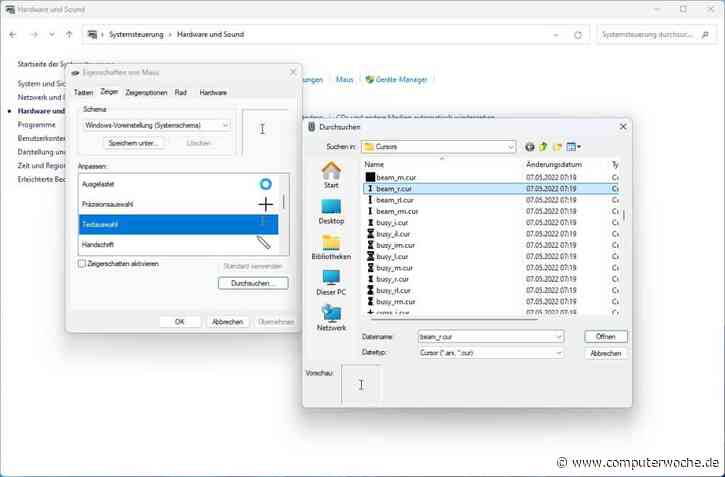This screenshot has height=477, width=725.
Task: Switch to the Tasten tab
Action: 83,93
